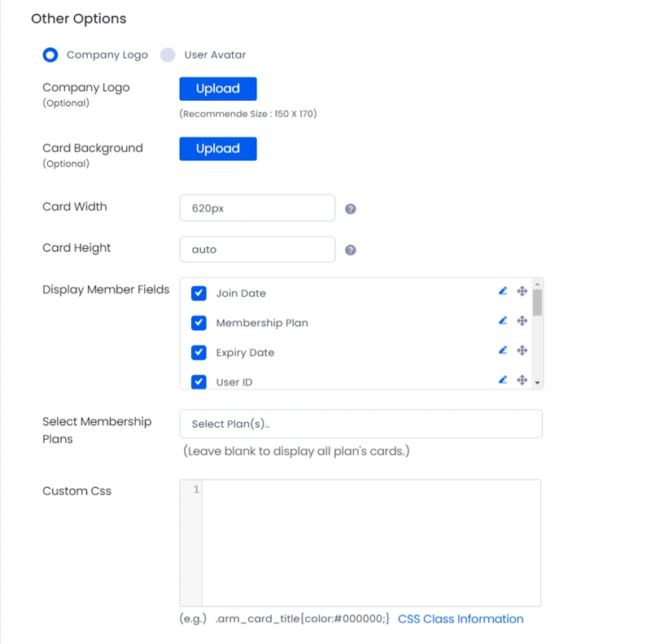Open the Card Height help tooltip icon
The height and width of the screenshot is (644, 651).
point(351,250)
